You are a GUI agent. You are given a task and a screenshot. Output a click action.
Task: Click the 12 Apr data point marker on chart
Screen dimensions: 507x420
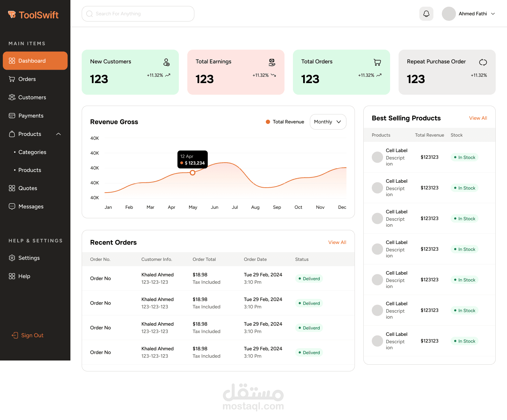point(193,173)
